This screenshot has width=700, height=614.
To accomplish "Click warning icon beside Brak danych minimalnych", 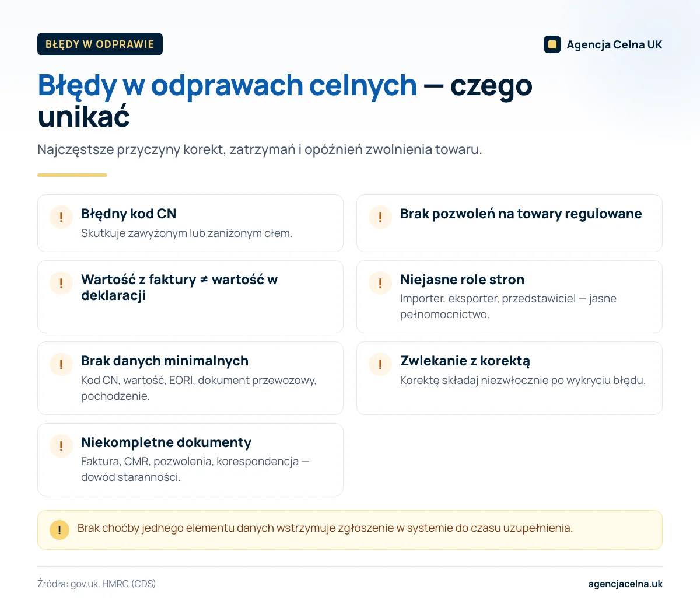I will [x=61, y=364].
